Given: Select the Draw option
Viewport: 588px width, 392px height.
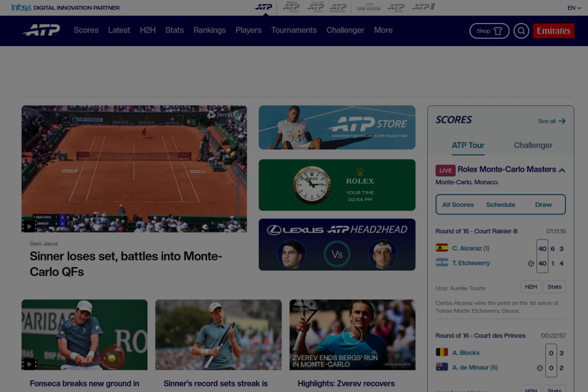Looking at the screenshot, I should pos(543,205).
